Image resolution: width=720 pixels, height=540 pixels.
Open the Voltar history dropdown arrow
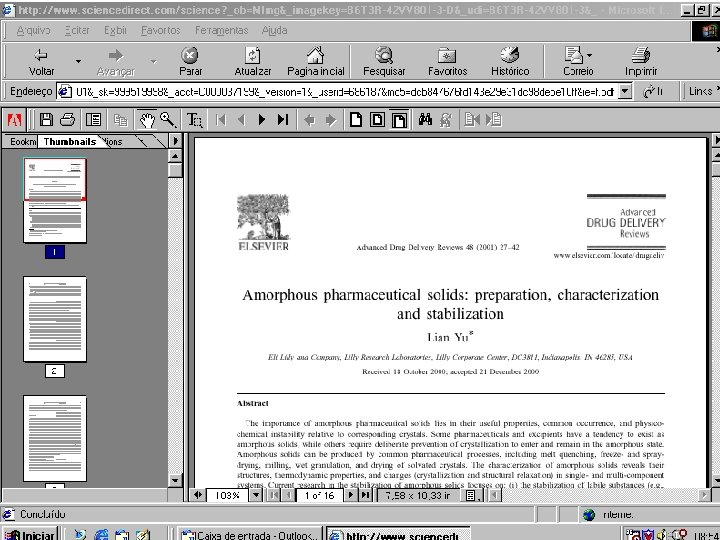tap(79, 61)
